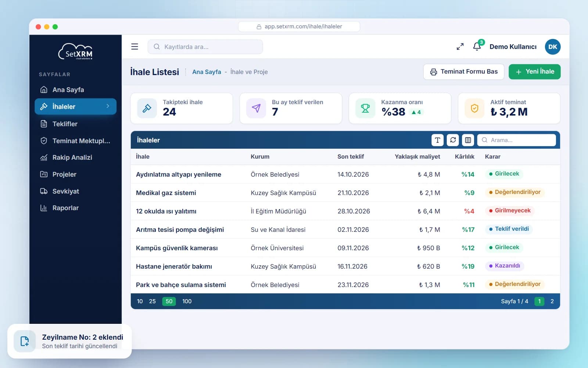Select the Medikal gaz sistemi row title
Screen dimensions: 588x368
click(x=166, y=193)
